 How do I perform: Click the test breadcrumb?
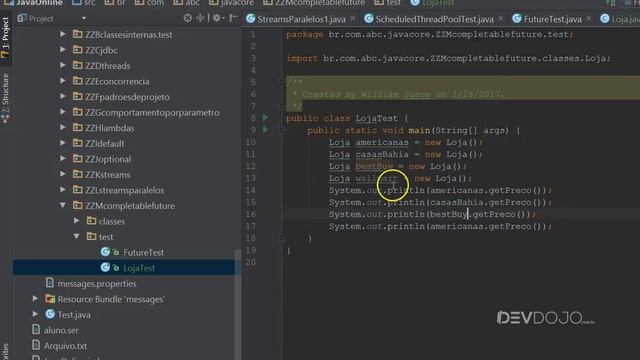(x=393, y=2)
